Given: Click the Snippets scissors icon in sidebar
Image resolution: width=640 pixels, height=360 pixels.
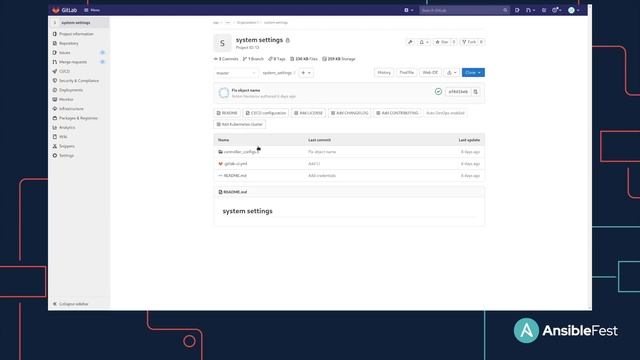Looking at the screenshot, I should point(55,146).
